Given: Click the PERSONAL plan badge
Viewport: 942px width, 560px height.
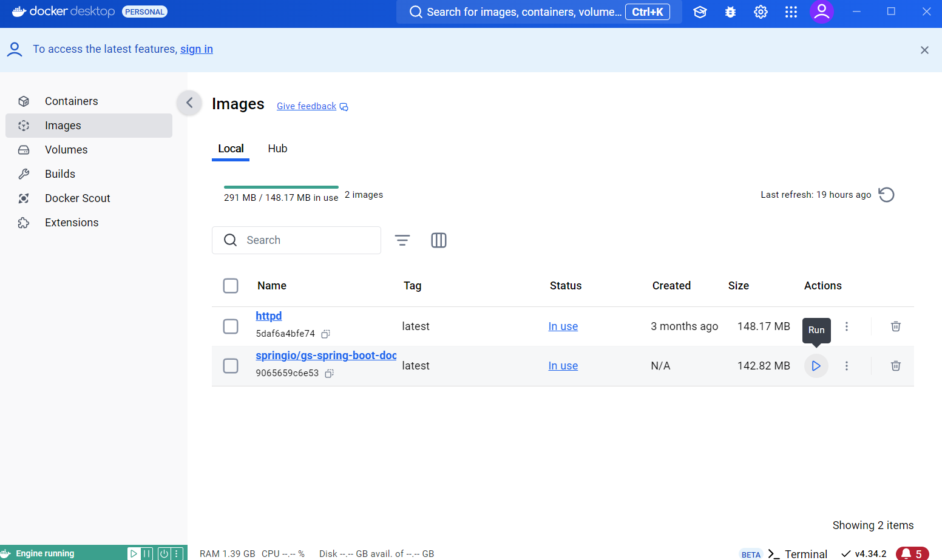Looking at the screenshot, I should pos(144,12).
